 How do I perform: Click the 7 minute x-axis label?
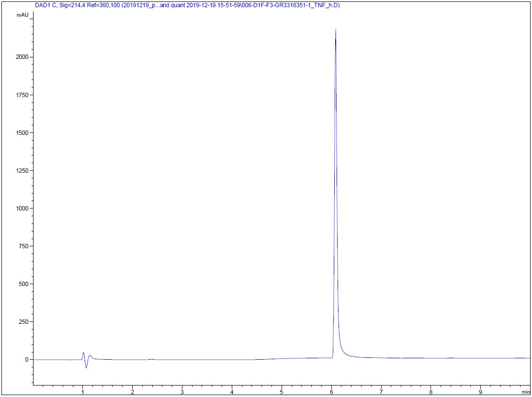[x=381, y=391]
